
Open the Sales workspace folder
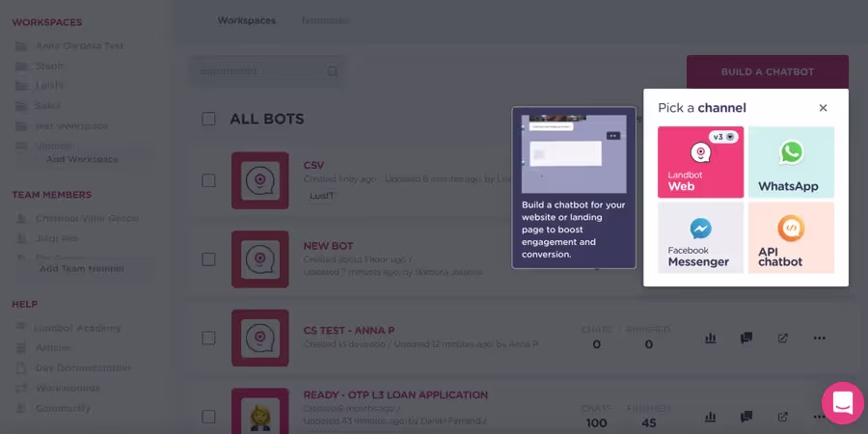(47, 105)
